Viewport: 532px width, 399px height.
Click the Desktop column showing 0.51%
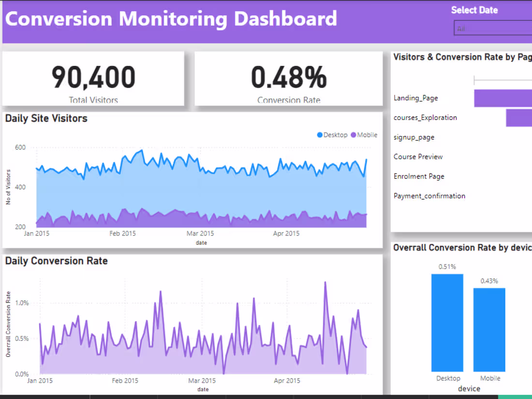[x=447, y=322]
